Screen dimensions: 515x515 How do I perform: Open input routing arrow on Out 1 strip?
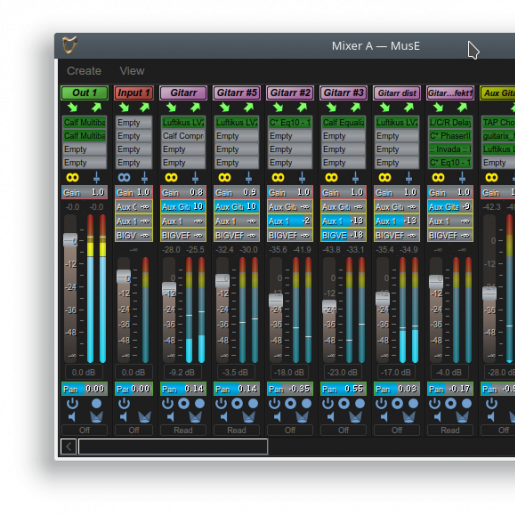[72, 107]
